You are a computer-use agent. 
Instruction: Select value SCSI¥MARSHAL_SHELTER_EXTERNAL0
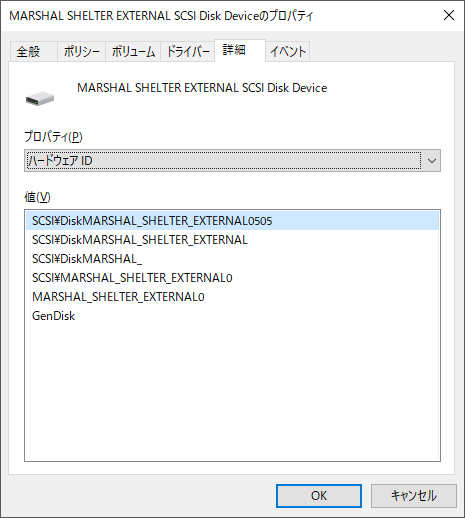tap(232, 278)
